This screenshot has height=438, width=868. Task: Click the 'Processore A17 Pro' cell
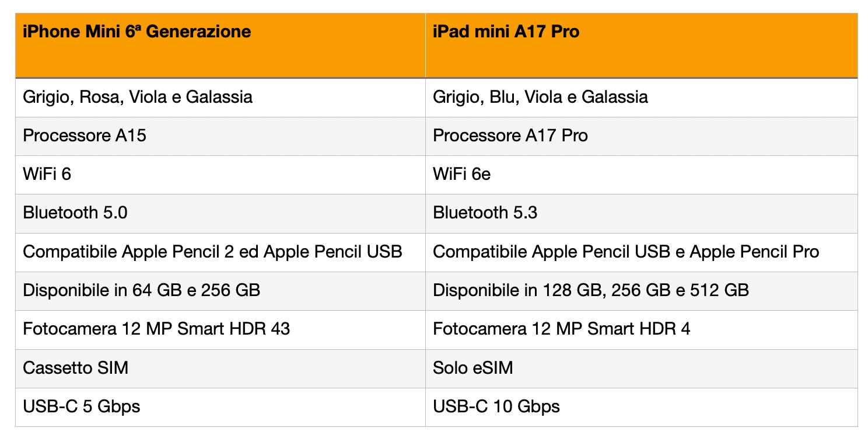pos(510,135)
